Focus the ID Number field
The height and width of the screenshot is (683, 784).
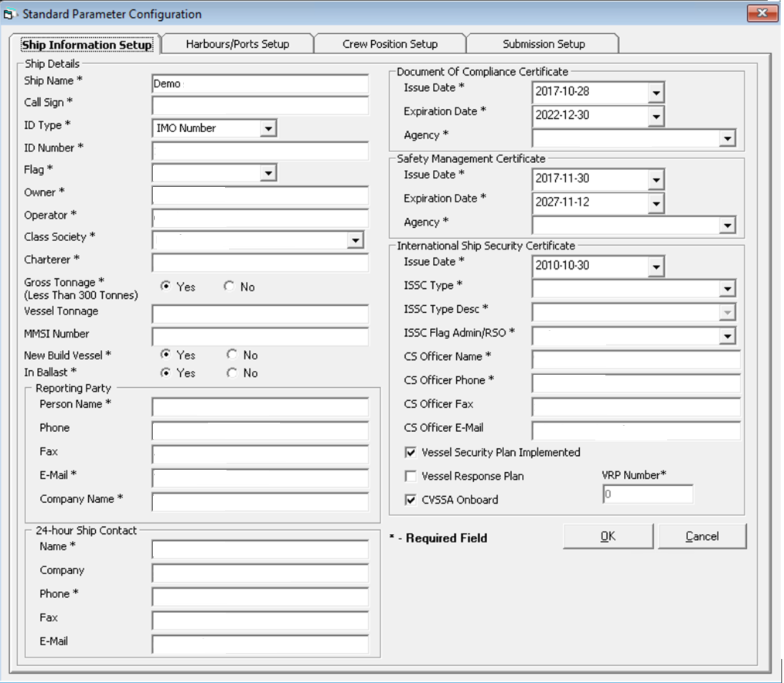(260, 151)
